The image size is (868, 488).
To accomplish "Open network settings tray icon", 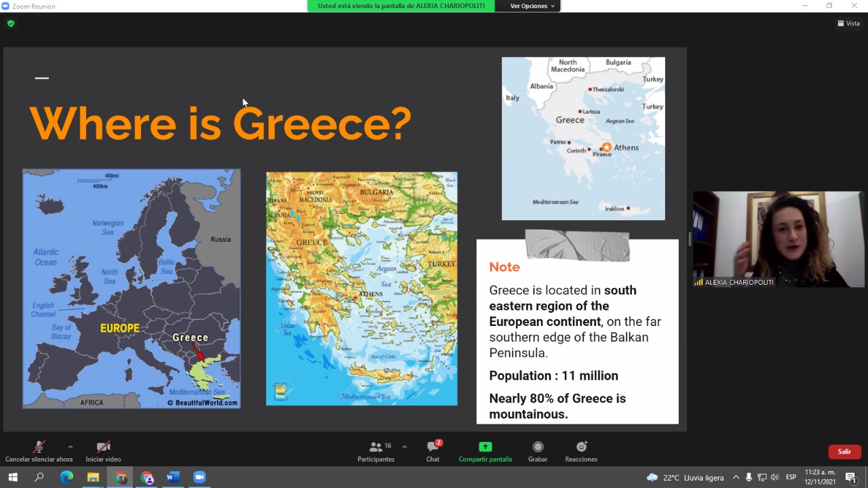I will (762, 477).
